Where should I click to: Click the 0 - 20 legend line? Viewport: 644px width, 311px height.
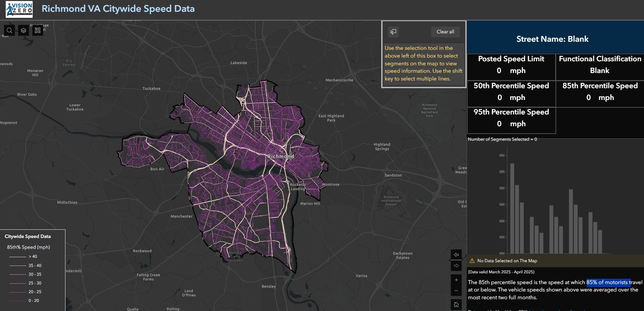(17, 301)
